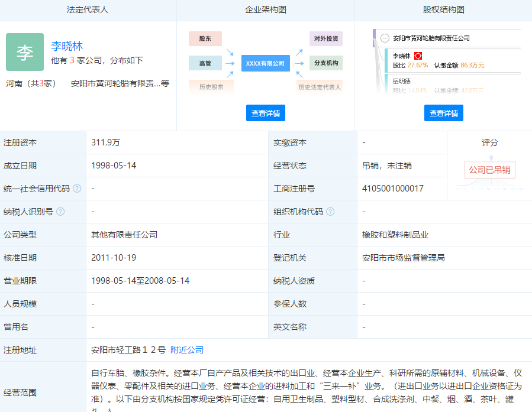The image size is (532, 412).
Task: Click the 86.3万元 subscribed amount
Action: click(472, 65)
